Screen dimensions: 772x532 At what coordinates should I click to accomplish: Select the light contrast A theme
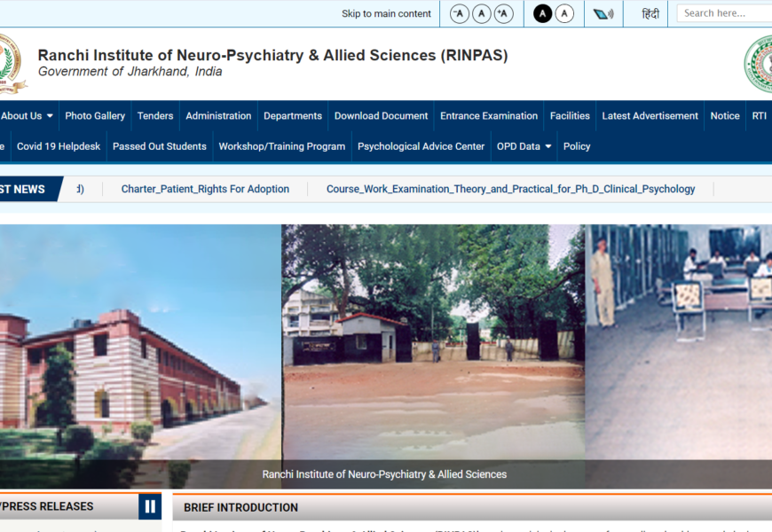pyautogui.click(x=564, y=14)
